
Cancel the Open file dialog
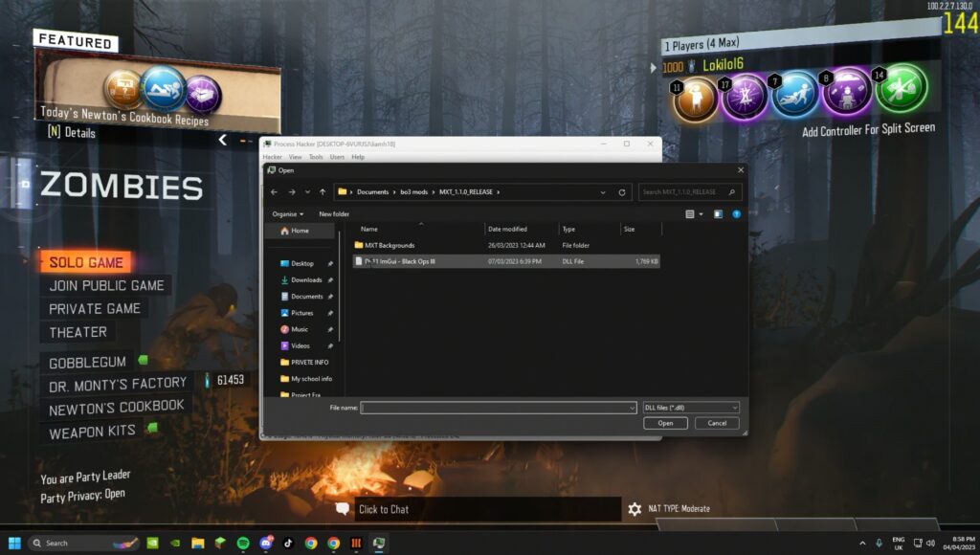717,423
